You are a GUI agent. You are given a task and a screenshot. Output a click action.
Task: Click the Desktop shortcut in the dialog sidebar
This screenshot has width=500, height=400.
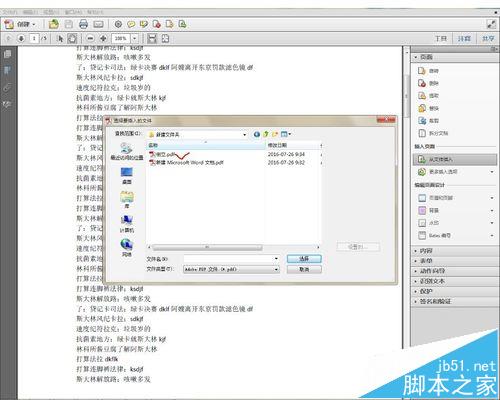pyautogui.click(x=127, y=176)
